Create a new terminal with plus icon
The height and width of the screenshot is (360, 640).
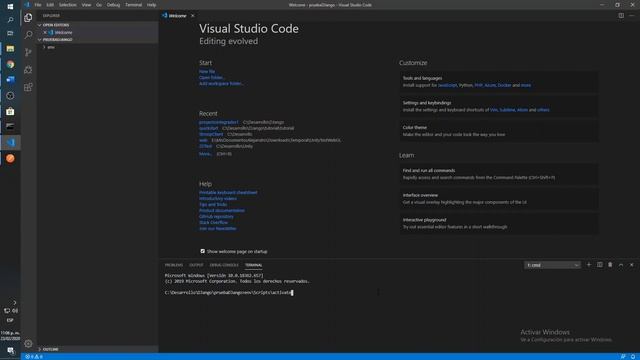click(589, 265)
